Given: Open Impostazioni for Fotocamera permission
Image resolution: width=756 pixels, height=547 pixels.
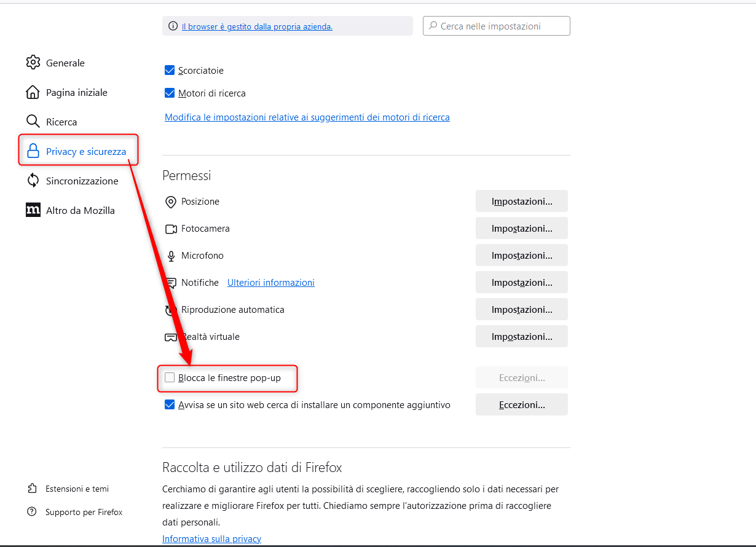Looking at the screenshot, I should [521, 229].
